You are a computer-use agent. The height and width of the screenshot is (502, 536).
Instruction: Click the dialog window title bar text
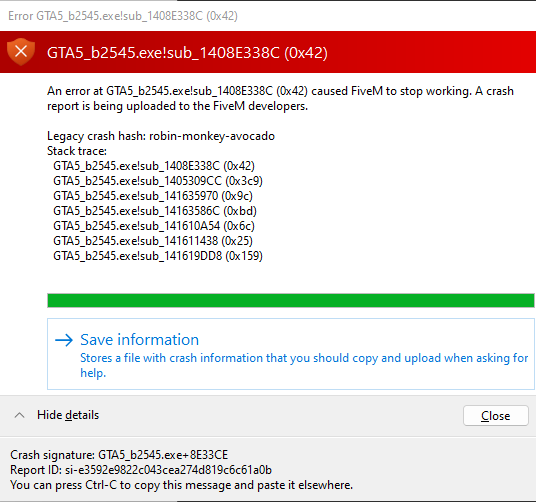123,16
